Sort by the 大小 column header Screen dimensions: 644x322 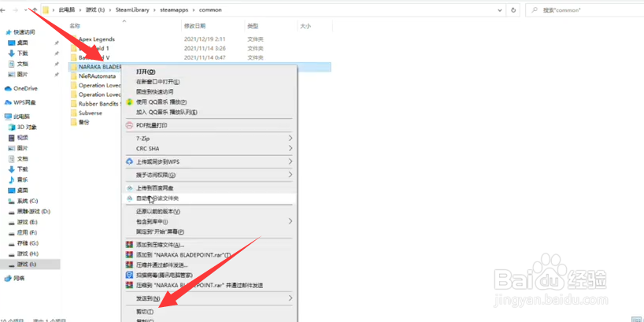click(305, 26)
